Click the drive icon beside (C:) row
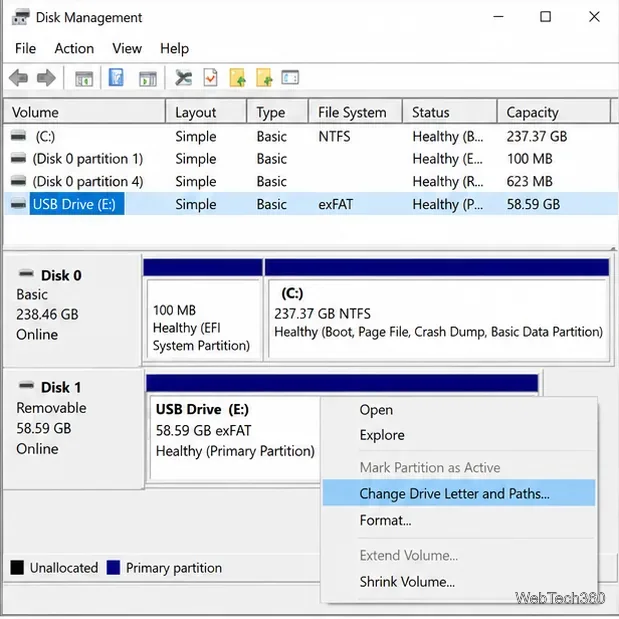Image resolution: width=619 pixels, height=619 pixels. pyautogui.click(x=18, y=136)
